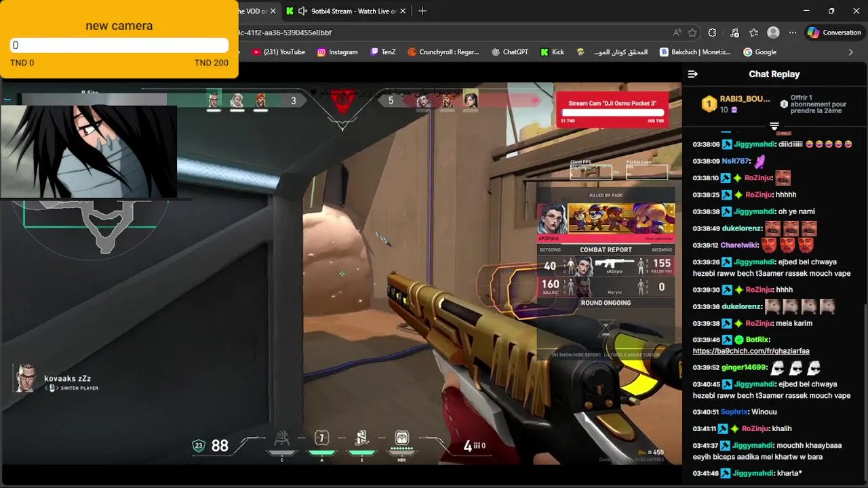
Task: Close the 9otbi4 Stream tab
Action: point(403,11)
